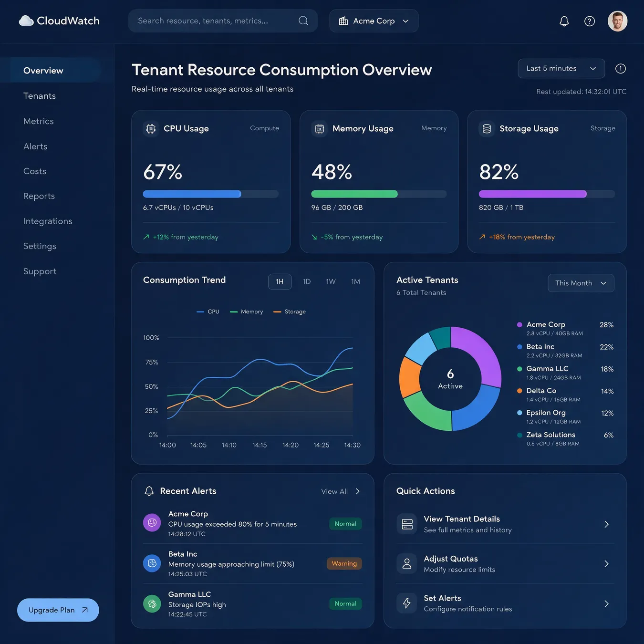
Task: Switch trend range to 1M
Action: (355, 281)
